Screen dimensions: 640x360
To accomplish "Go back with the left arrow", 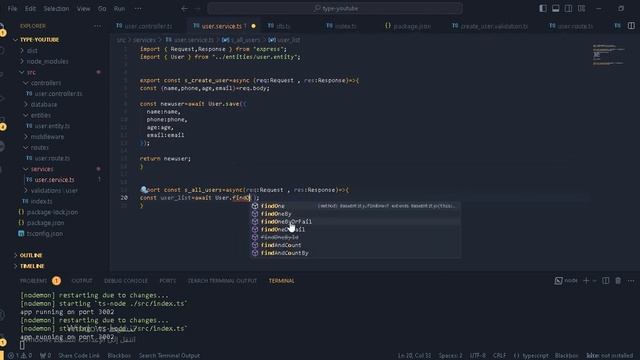I will pos(184,8).
